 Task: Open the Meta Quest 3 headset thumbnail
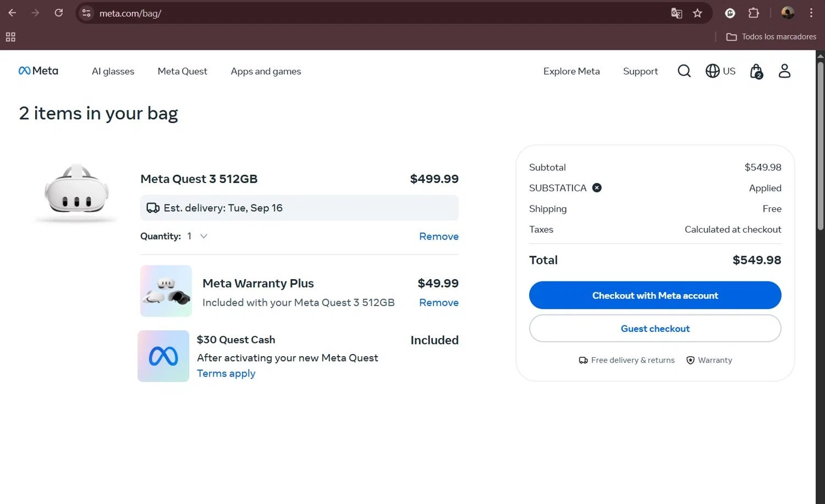[x=76, y=192]
